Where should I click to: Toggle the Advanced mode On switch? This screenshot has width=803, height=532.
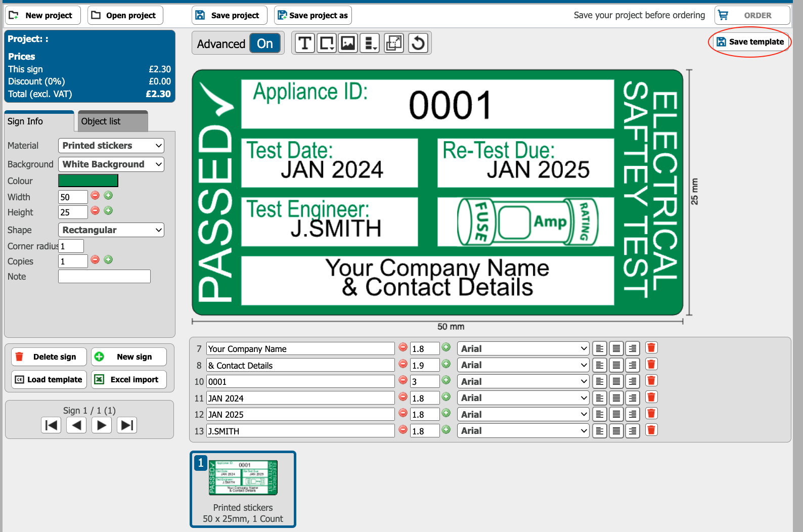click(x=264, y=44)
